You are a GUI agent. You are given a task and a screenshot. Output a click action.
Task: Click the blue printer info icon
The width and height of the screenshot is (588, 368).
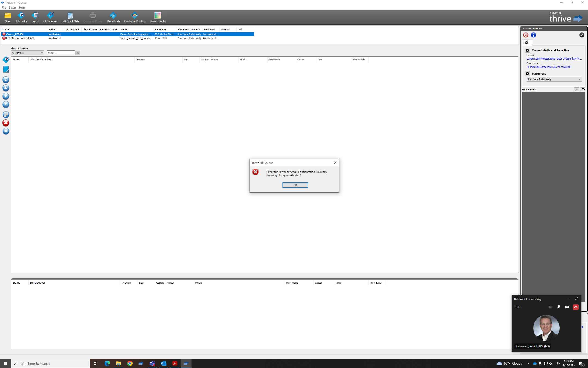[534, 35]
